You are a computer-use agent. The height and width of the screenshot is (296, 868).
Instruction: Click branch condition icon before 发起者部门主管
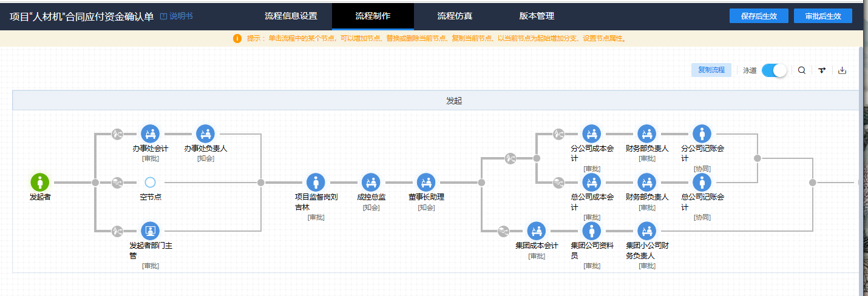(117, 230)
